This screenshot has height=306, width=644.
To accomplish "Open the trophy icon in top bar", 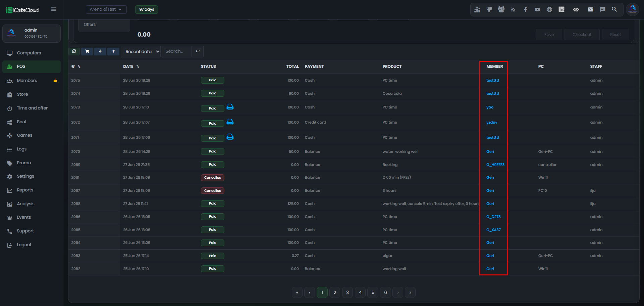I will pos(489,10).
